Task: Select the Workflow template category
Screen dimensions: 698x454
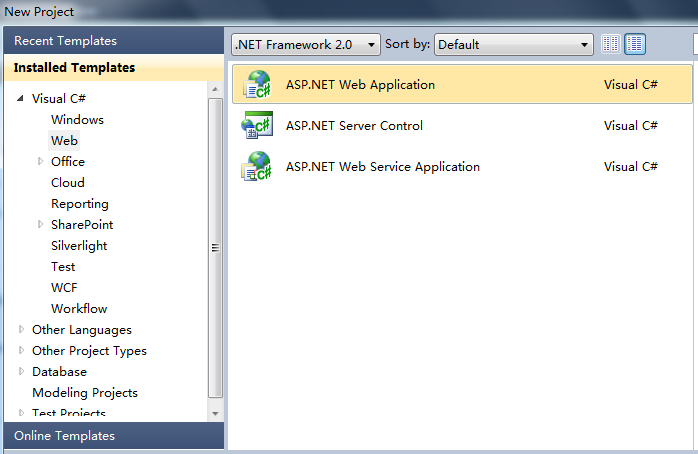Action: (x=79, y=309)
